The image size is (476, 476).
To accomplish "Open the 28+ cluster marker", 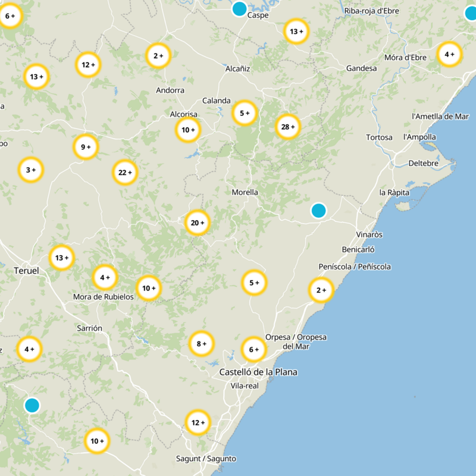I will pos(288,127).
